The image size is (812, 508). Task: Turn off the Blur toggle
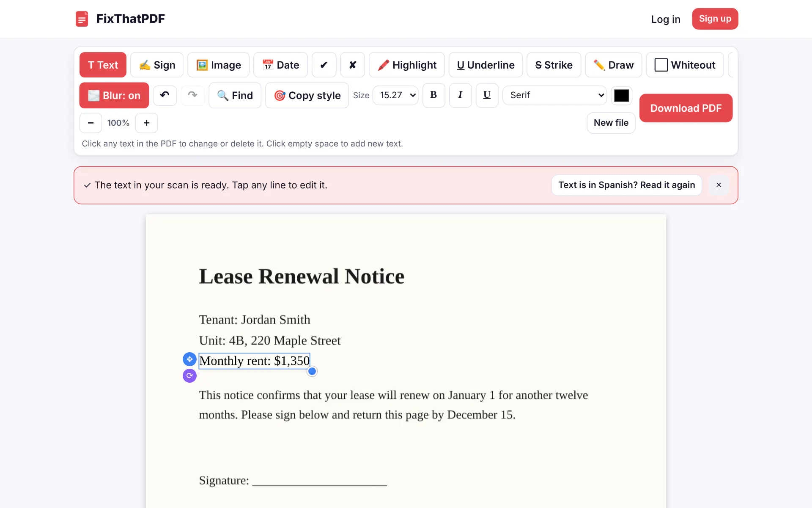click(114, 95)
